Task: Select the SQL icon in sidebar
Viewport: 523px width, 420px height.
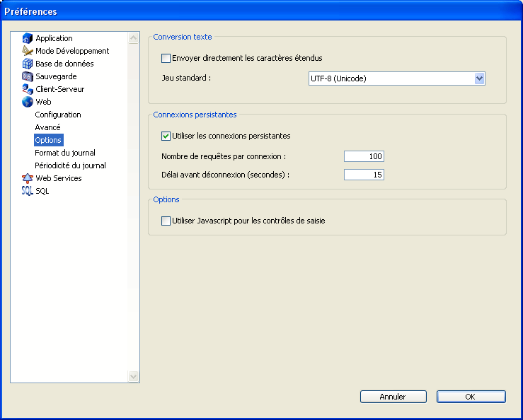Action: coord(28,191)
